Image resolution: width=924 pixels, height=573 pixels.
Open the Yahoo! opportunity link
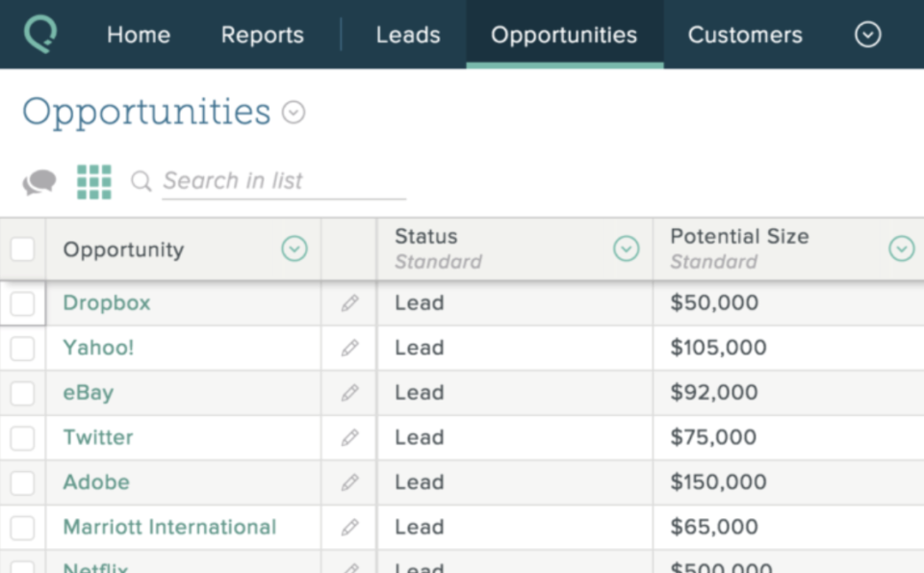tap(98, 348)
